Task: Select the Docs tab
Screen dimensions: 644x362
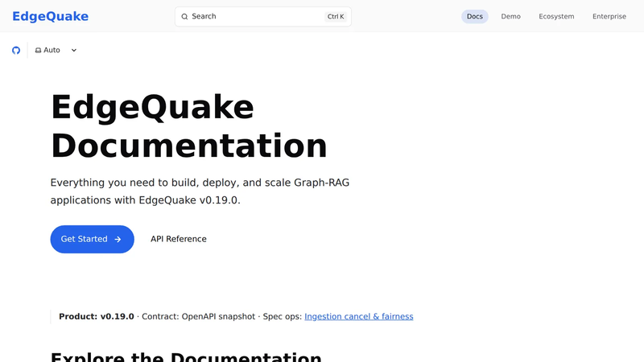Action: (x=474, y=16)
